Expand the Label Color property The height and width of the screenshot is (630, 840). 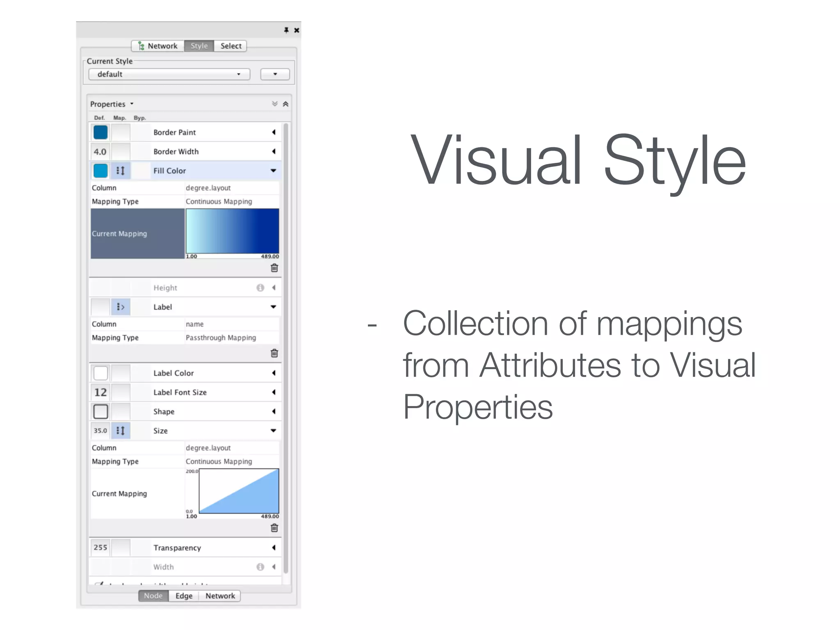[x=274, y=373]
